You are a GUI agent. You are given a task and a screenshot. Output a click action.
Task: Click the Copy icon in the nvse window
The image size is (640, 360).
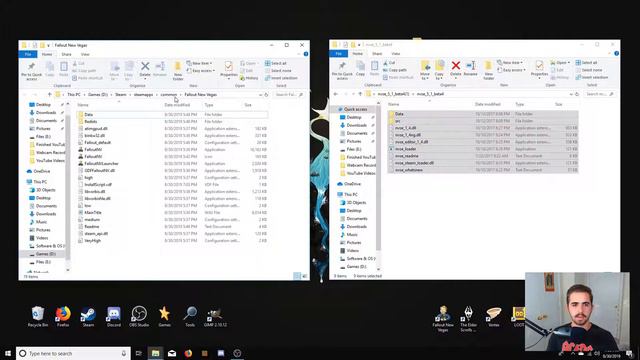pyautogui.click(x=360, y=69)
